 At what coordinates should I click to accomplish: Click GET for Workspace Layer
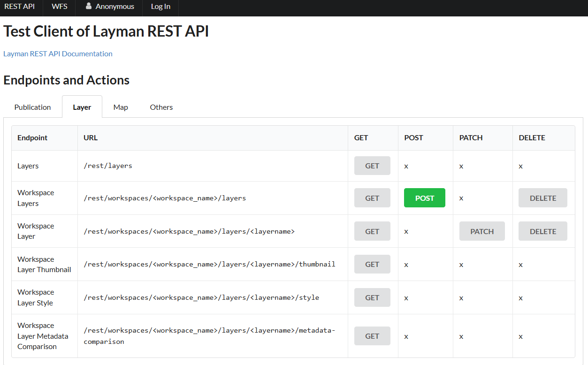pos(372,231)
